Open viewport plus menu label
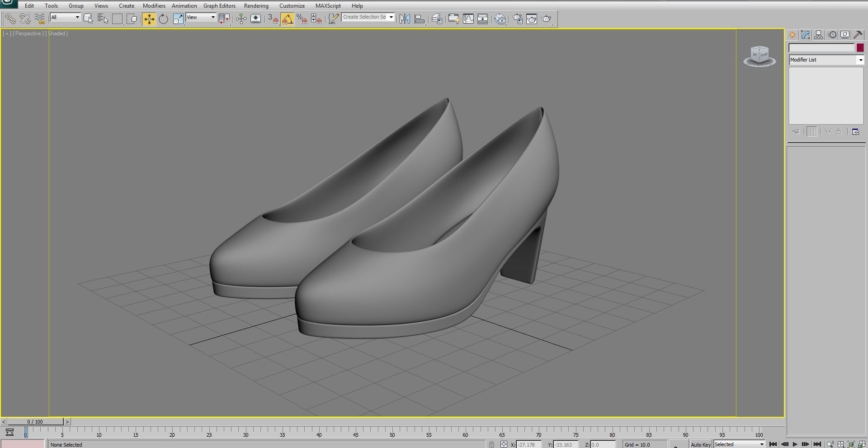Viewport: 868px width, 448px height. coord(7,33)
